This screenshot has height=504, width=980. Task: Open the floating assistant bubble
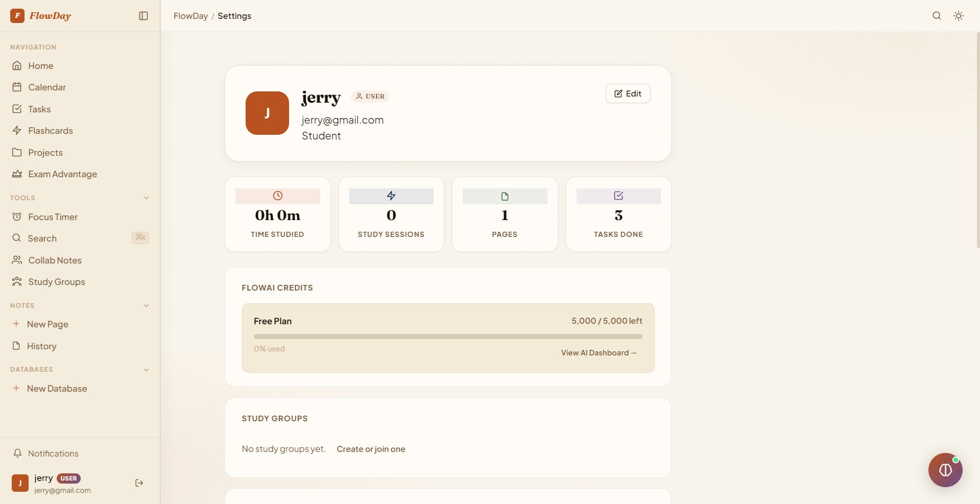(x=945, y=470)
